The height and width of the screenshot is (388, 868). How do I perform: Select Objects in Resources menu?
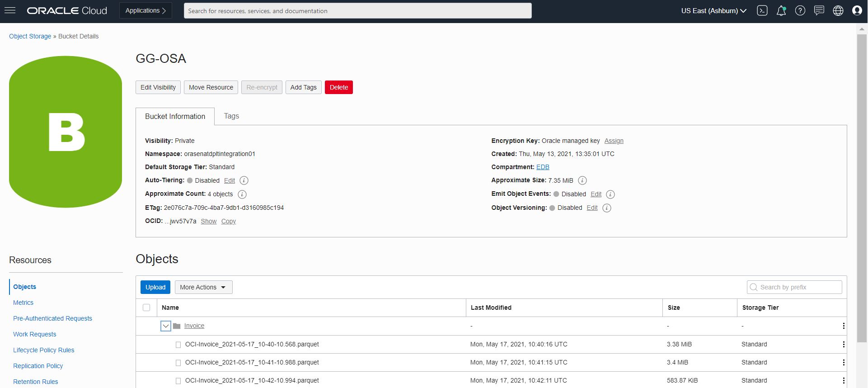pos(25,287)
